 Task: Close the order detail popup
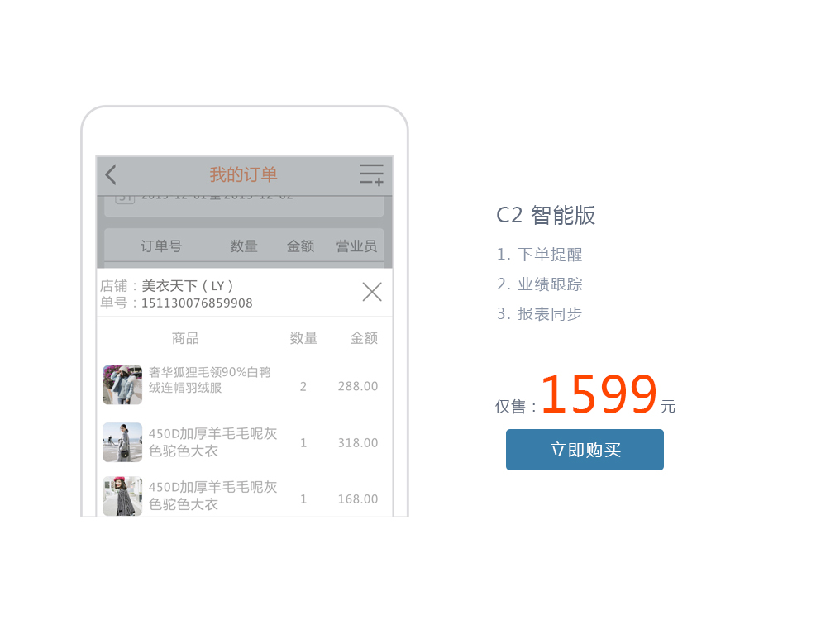tap(372, 292)
